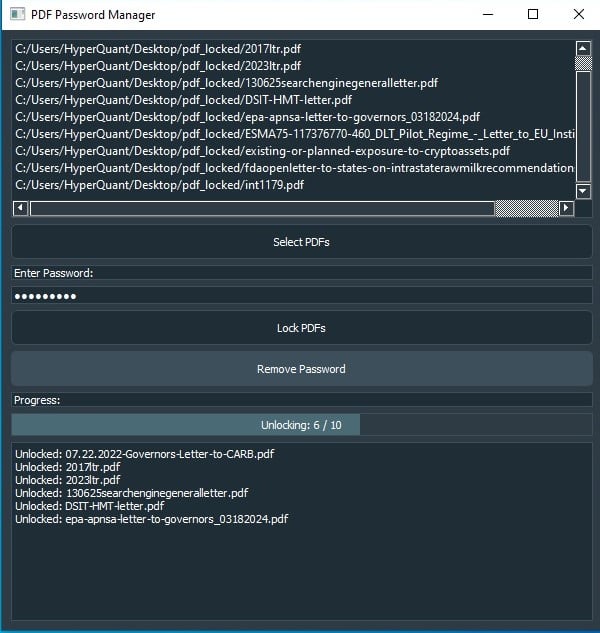Screen dimensions: 600x633
Task: Click the file list scroll up arrow
Action: [584, 47]
